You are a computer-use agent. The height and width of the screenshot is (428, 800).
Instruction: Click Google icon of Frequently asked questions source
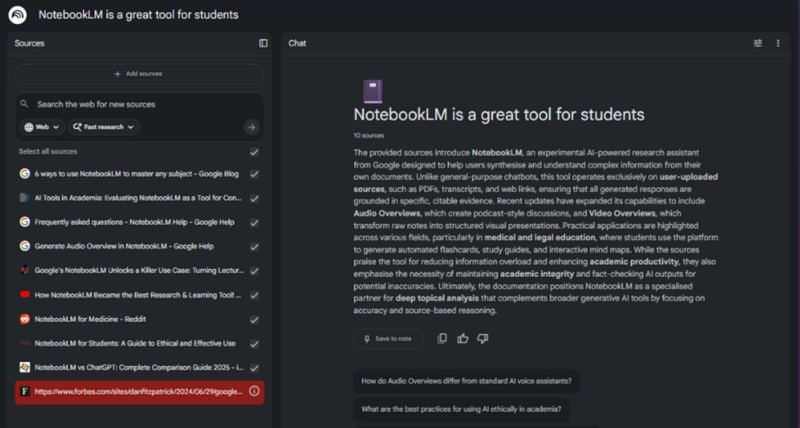24,222
